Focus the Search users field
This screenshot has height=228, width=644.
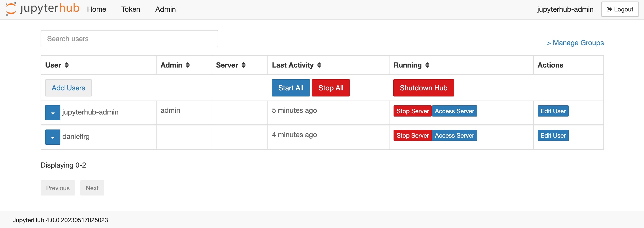tap(129, 39)
